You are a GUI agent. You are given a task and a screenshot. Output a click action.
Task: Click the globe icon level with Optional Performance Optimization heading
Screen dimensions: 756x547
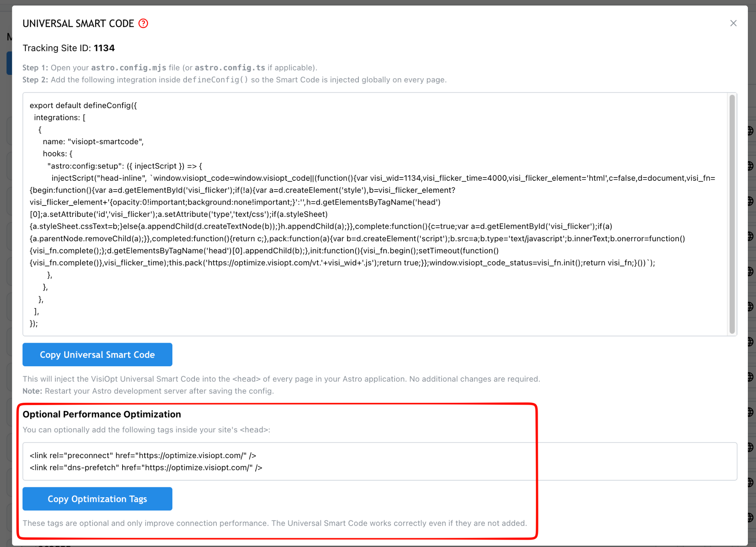(x=751, y=412)
